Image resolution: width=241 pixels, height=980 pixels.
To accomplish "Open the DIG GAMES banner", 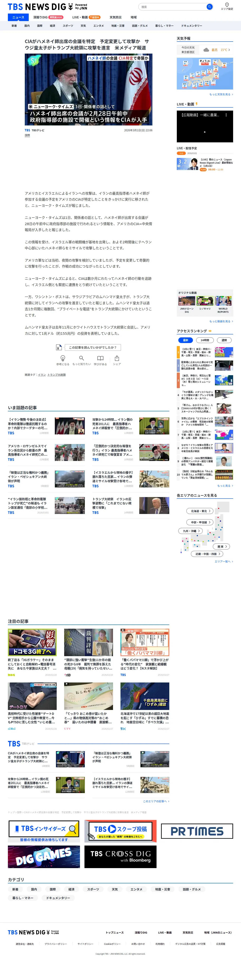I will 44,857.
